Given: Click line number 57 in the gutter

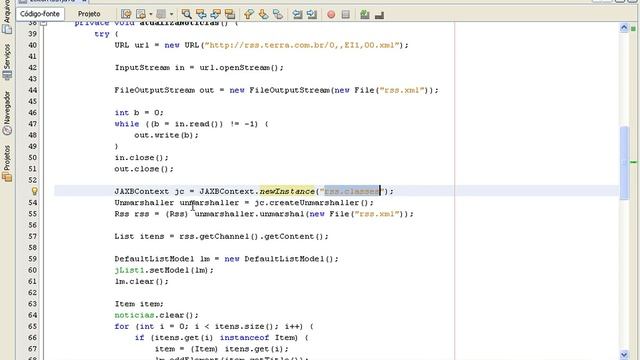Looking at the screenshot, I should coord(33,236).
